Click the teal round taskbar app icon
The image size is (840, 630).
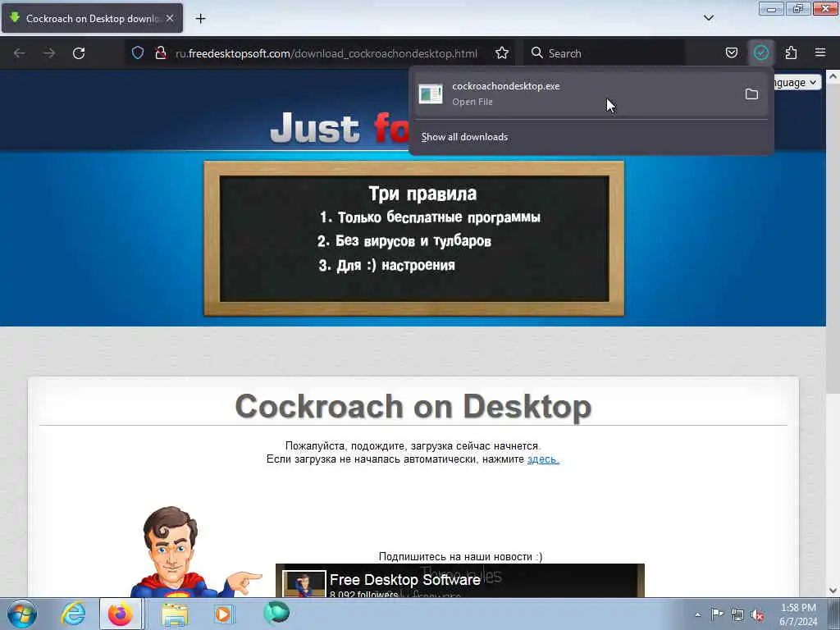tap(276, 613)
